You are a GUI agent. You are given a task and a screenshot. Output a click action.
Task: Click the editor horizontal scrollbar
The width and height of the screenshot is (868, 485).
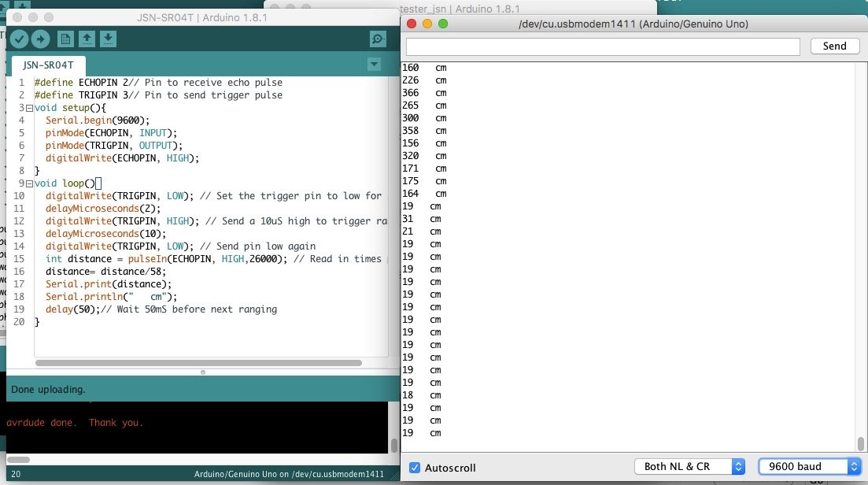(x=198, y=363)
